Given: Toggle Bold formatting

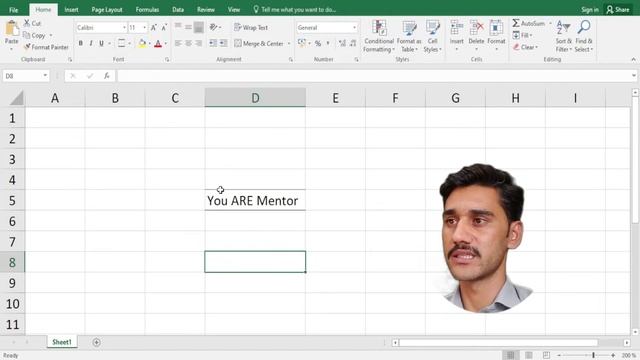Looking at the screenshot, I should 80,43.
